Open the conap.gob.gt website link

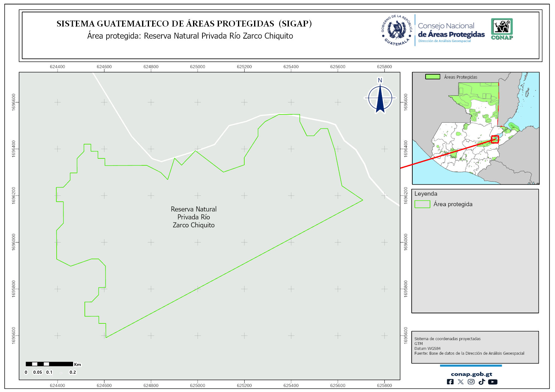(x=471, y=374)
